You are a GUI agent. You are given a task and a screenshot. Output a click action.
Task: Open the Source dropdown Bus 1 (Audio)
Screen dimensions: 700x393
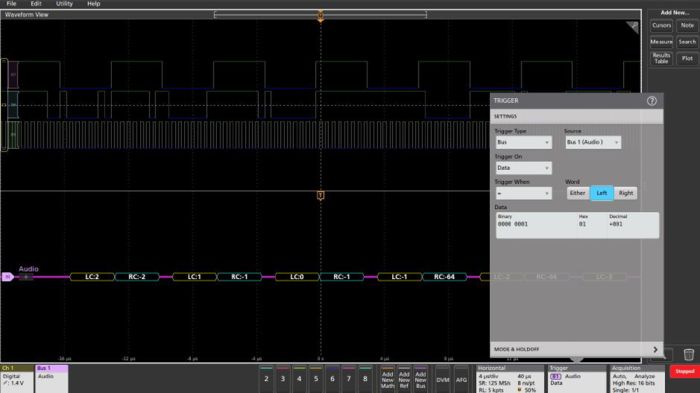(592, 142)
